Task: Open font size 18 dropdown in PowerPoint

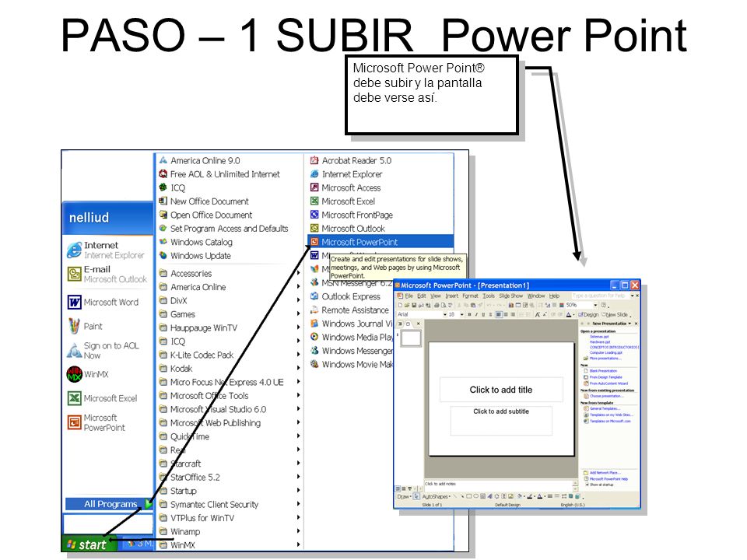Action: click(x=462, y=314)
